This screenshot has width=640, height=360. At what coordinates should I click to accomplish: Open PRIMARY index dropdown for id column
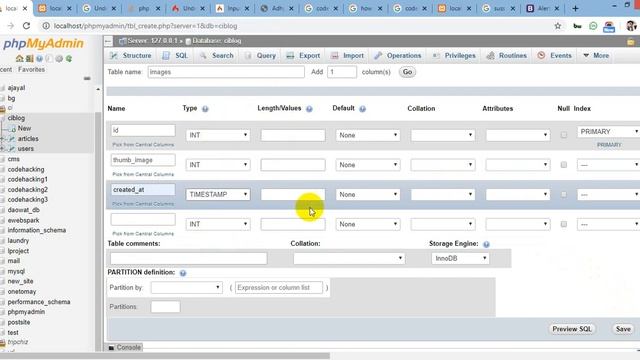pos(608,131)
